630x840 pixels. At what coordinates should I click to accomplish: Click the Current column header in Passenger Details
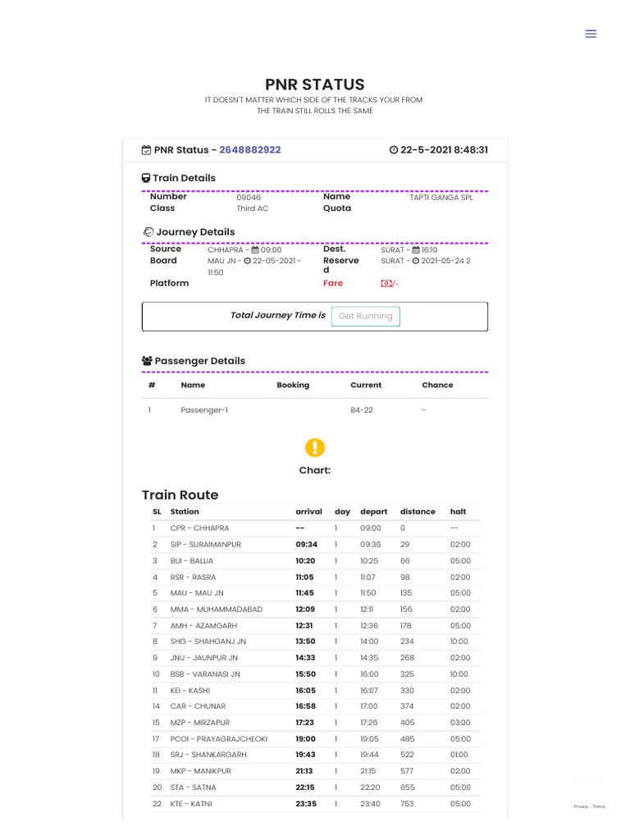tap(366, 385)
